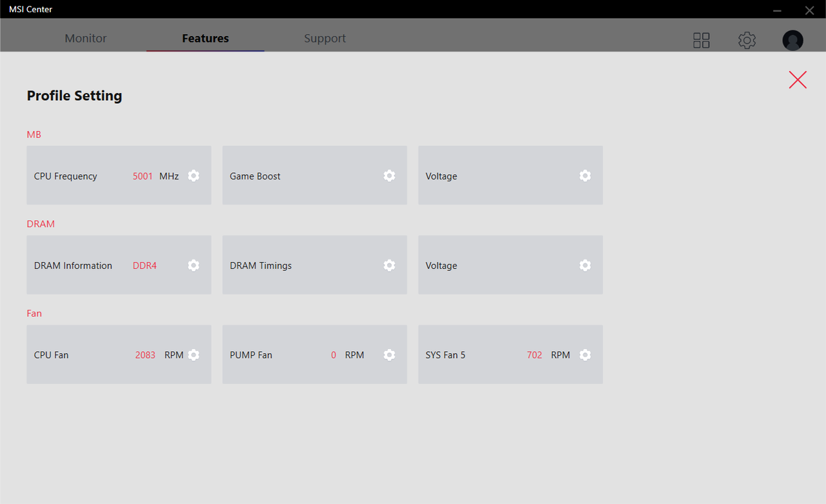Click the SYS Fan 5 label

tap(445, 355)
